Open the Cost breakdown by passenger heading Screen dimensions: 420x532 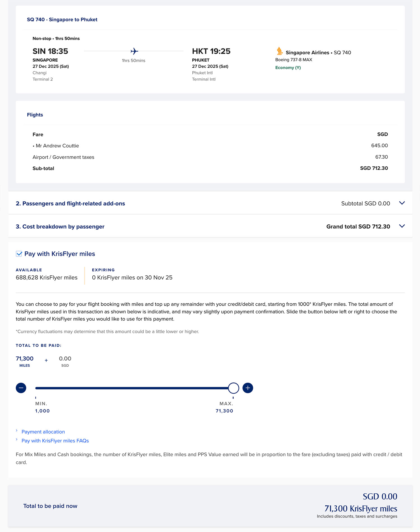[x=60, y=227]
